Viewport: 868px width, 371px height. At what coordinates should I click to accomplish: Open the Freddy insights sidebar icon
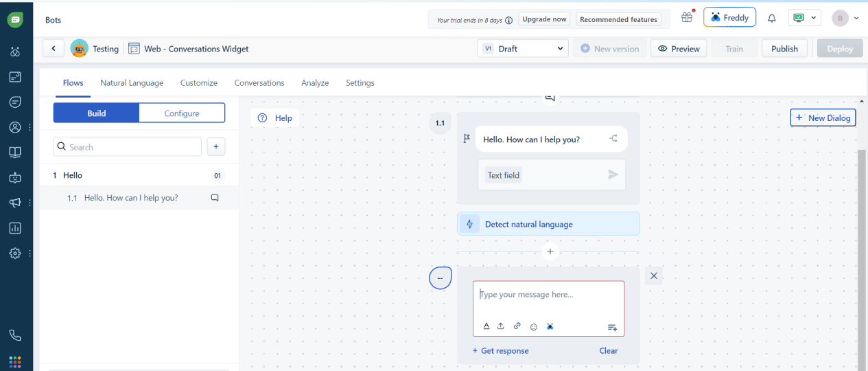point(15,52)
